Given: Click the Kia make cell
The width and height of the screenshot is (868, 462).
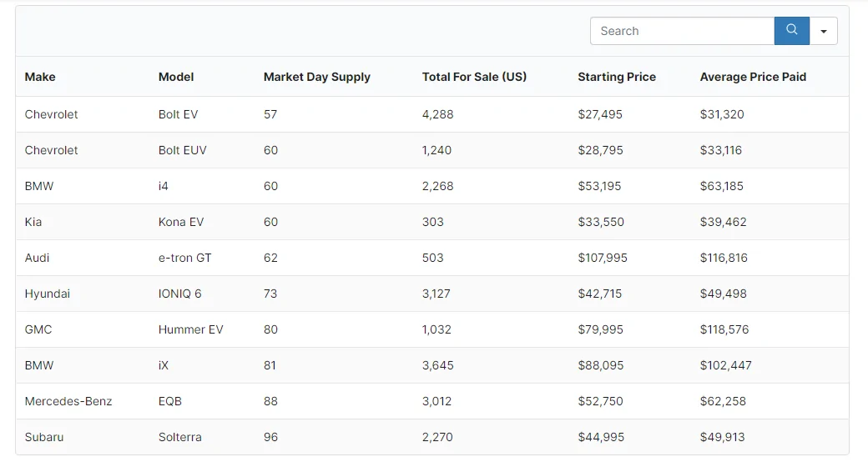Looking at the screenshot, I should point(33,222).
